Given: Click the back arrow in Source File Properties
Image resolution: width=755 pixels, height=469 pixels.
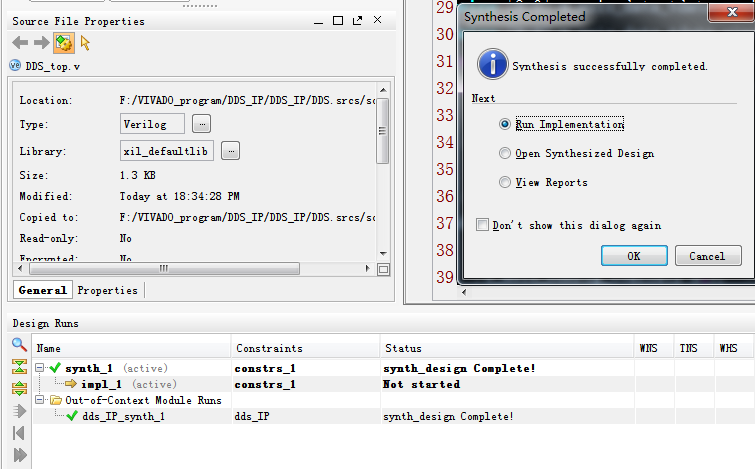Looking at the screenshot, I should pos(20,42).
